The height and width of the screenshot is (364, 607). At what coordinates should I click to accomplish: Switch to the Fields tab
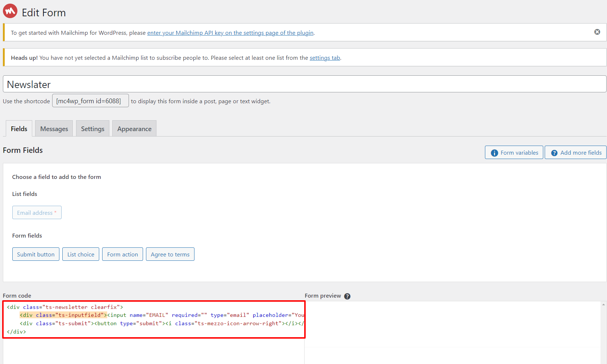[x=19, y=129]
